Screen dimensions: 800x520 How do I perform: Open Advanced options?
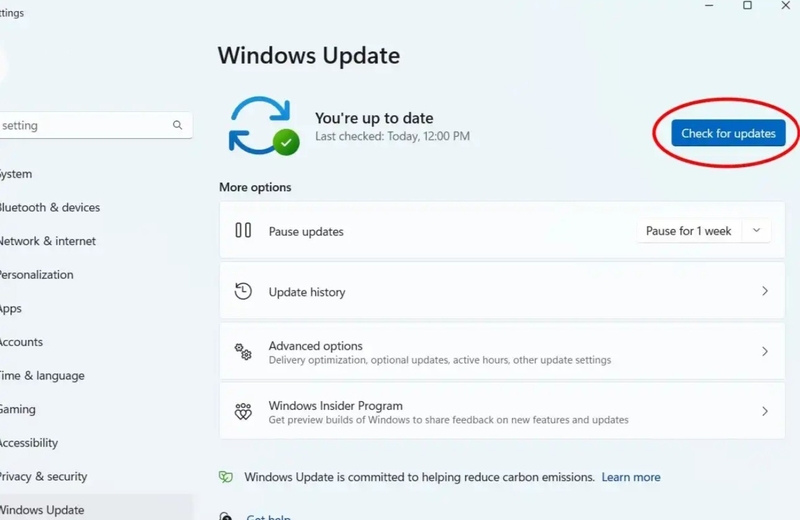[502, 352]
